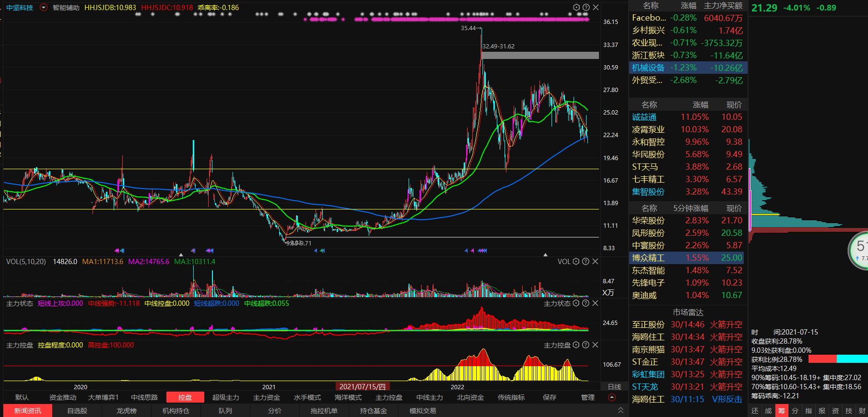Click 保存 to save the template

click(x=550, y=397)
